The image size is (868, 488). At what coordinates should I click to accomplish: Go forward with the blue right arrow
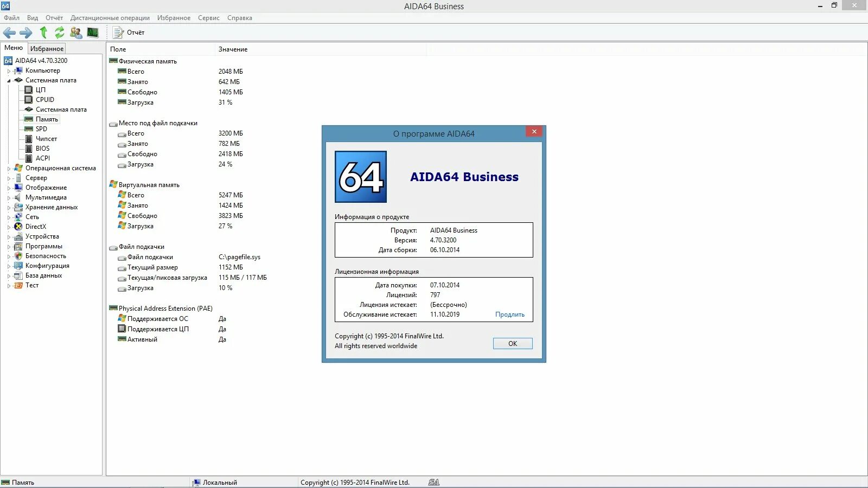pyautogui.click(x=26, y=33)
